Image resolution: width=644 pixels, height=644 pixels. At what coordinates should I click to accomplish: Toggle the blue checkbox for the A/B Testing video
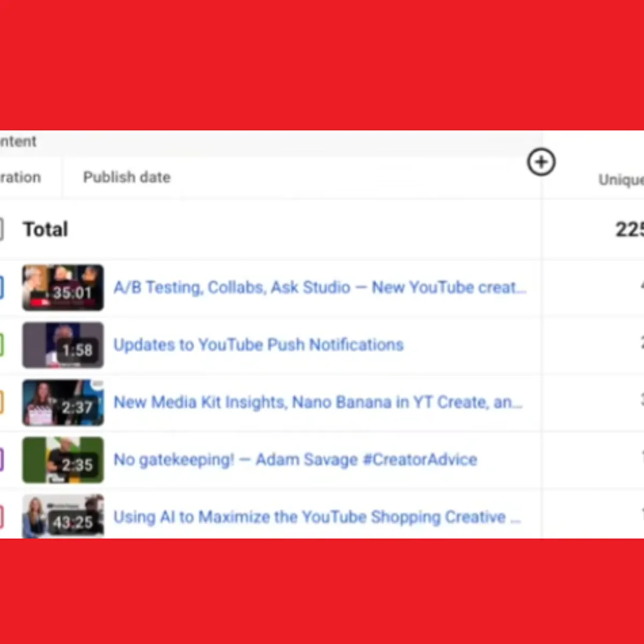click(x=2, y=288)
